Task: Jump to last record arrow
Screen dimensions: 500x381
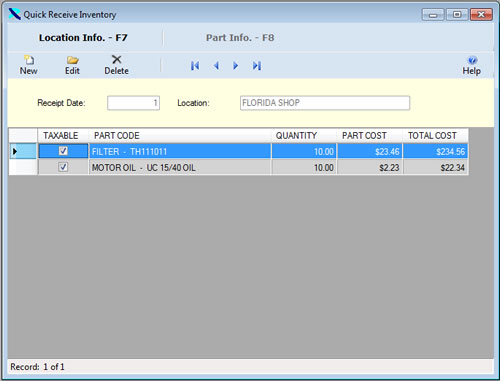Action: (257, 66)
